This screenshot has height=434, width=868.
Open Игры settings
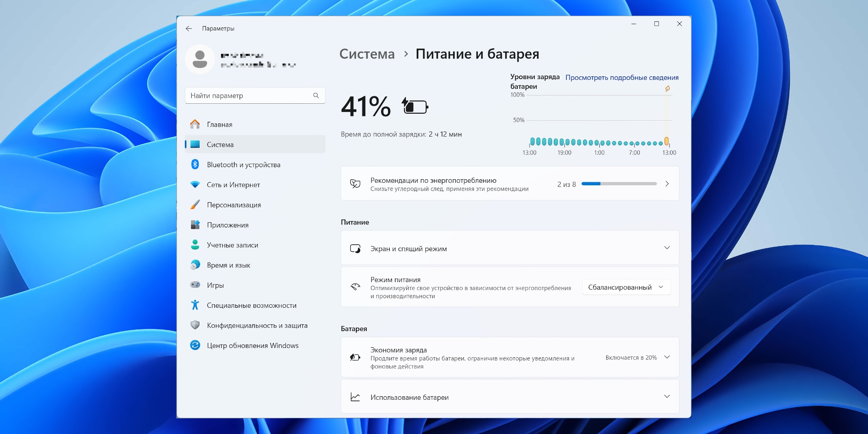pos(255,285)
